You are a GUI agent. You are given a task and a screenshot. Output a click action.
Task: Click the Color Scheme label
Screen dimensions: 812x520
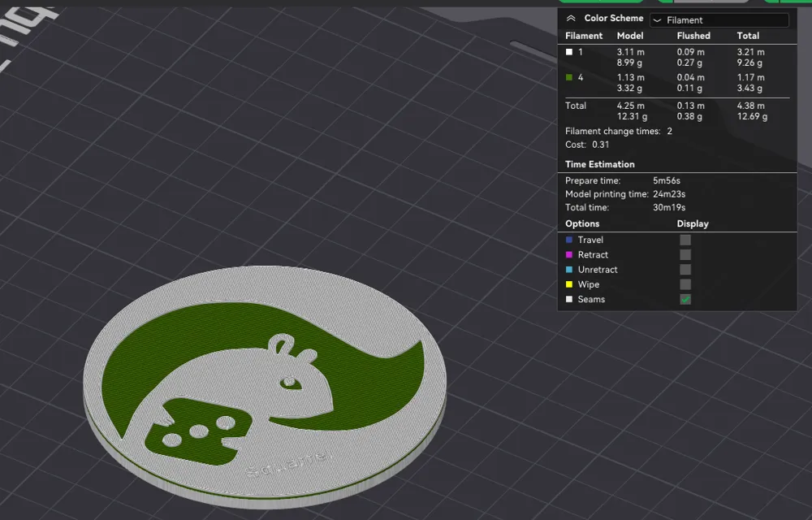tap(614, 18)
